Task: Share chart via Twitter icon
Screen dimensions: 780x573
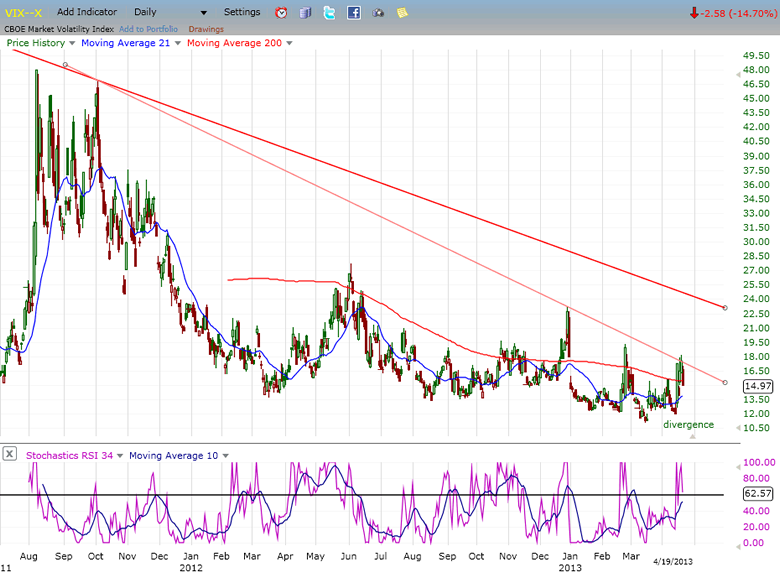Action: (329, 13)
